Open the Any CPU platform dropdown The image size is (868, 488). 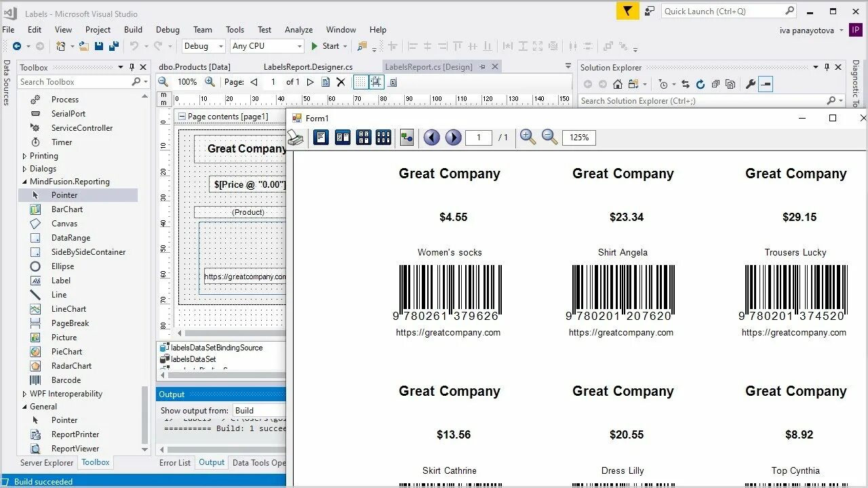267,46
